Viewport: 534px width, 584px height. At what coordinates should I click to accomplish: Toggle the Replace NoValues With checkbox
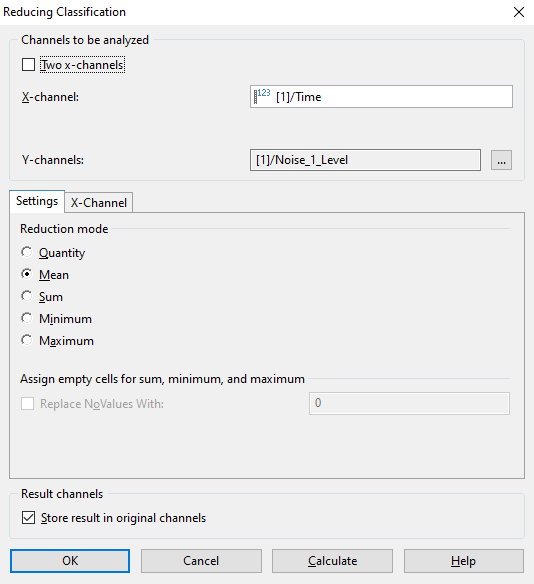tap(28, 403)
